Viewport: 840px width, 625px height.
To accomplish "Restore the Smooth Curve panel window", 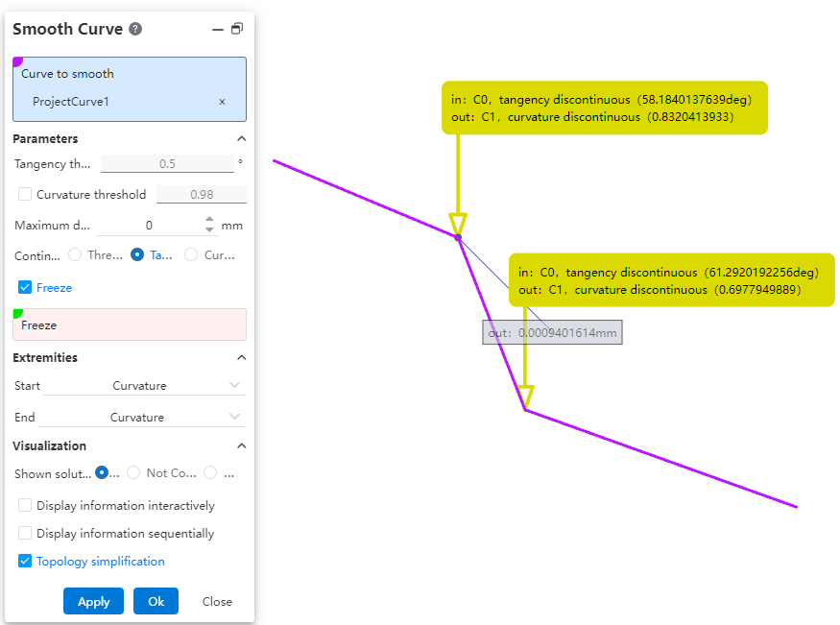I will pyautogui.click(x=236, y=30).
